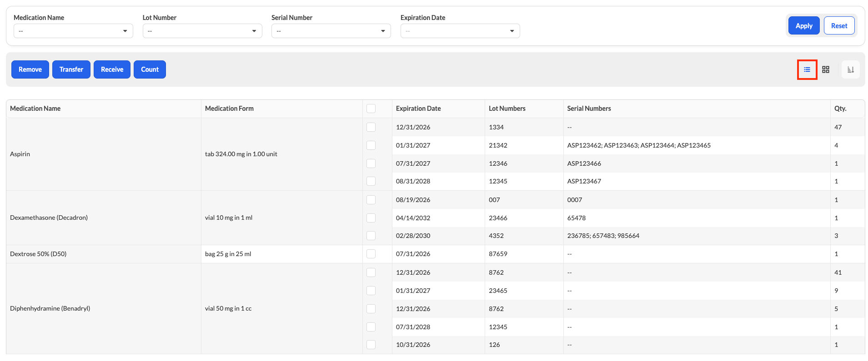Screen dimensions: 868x361
Task: Toggle the select-all checkbox in table header
Action: tap(371, 109)
